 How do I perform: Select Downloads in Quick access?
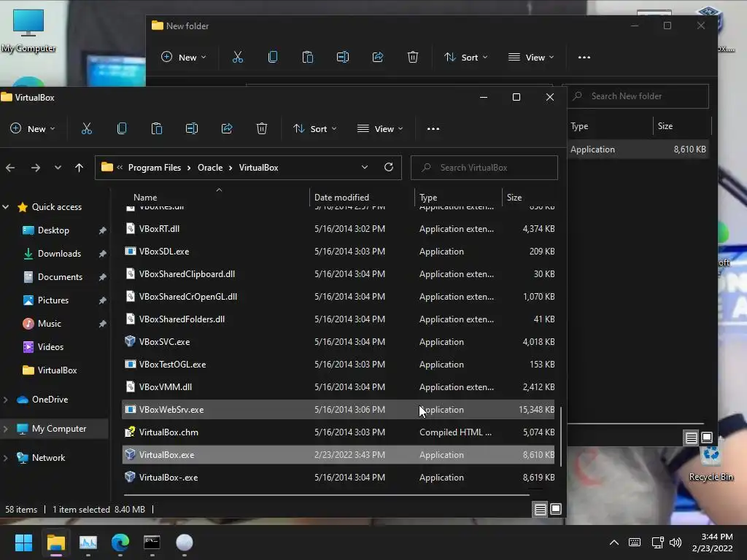(59, 253)
